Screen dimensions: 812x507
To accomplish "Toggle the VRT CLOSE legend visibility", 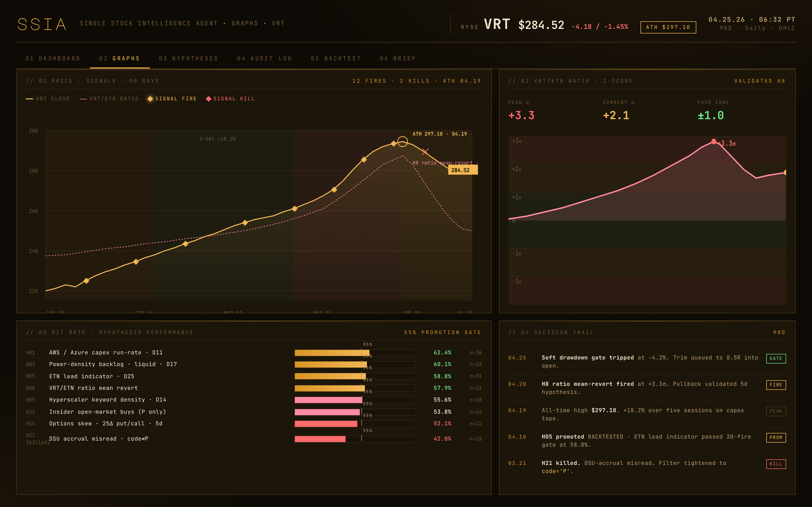I will (48, 99).
